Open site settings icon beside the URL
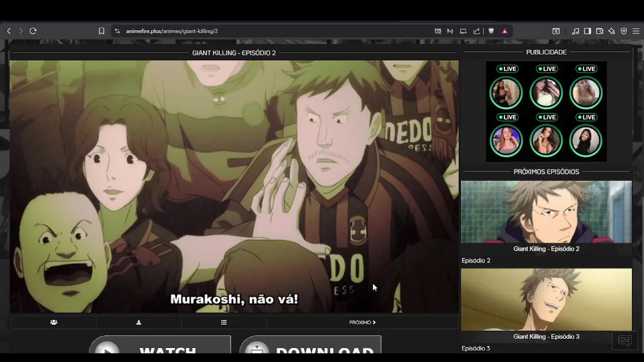Image resolution: width=644 pixels, height=362 pixels. pos(117,31)
